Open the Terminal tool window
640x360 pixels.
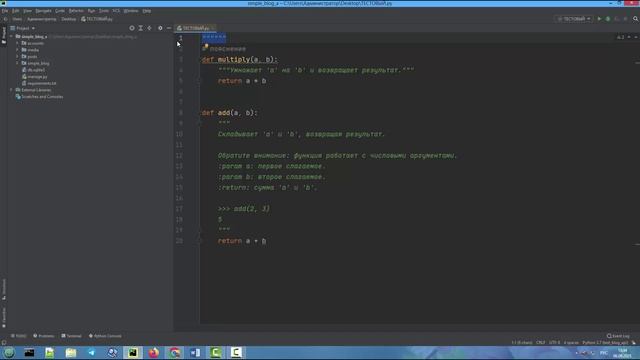[x=71, y=336]
